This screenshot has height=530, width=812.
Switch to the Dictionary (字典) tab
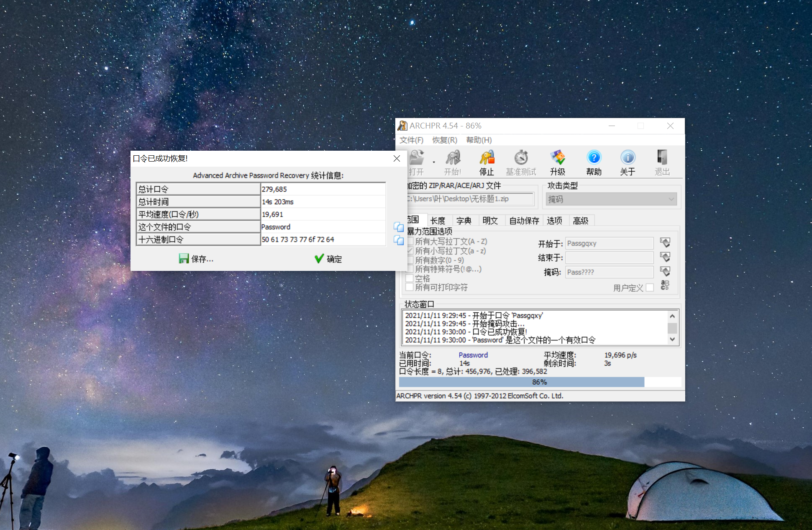464,221
